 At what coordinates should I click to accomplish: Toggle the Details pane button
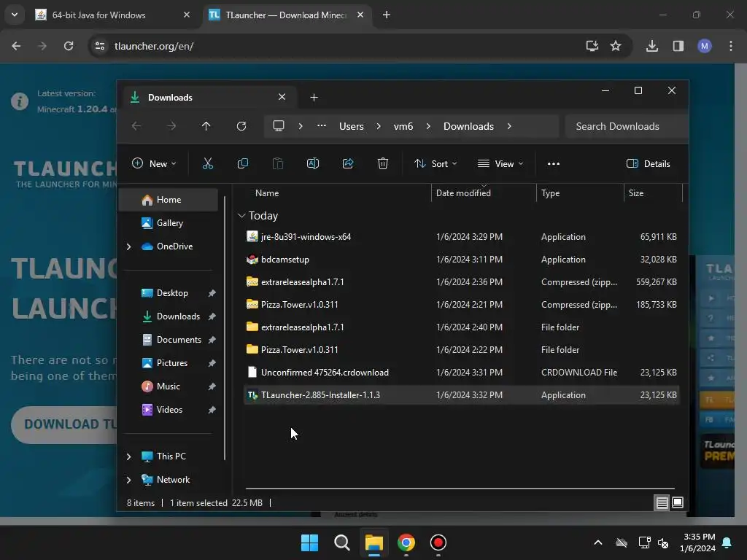[648, 164]
